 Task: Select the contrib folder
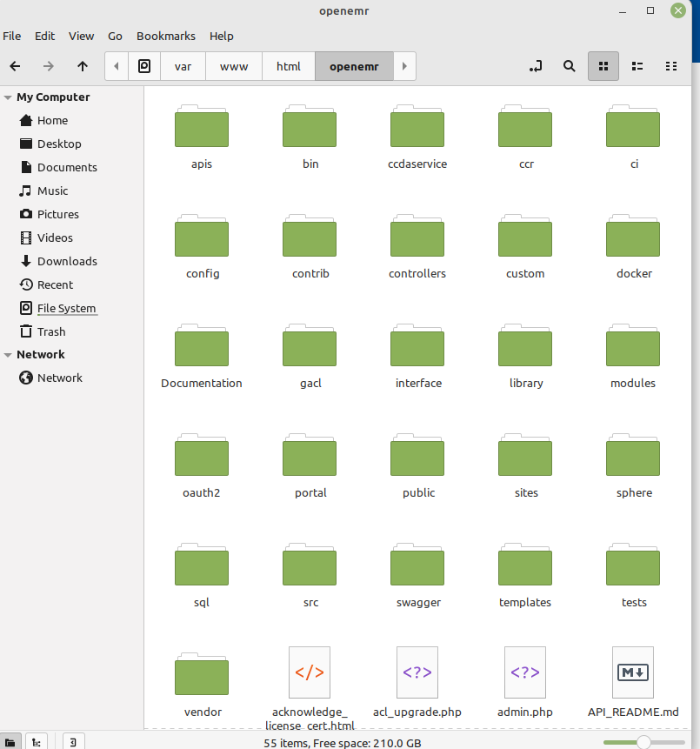click(310, 247)
